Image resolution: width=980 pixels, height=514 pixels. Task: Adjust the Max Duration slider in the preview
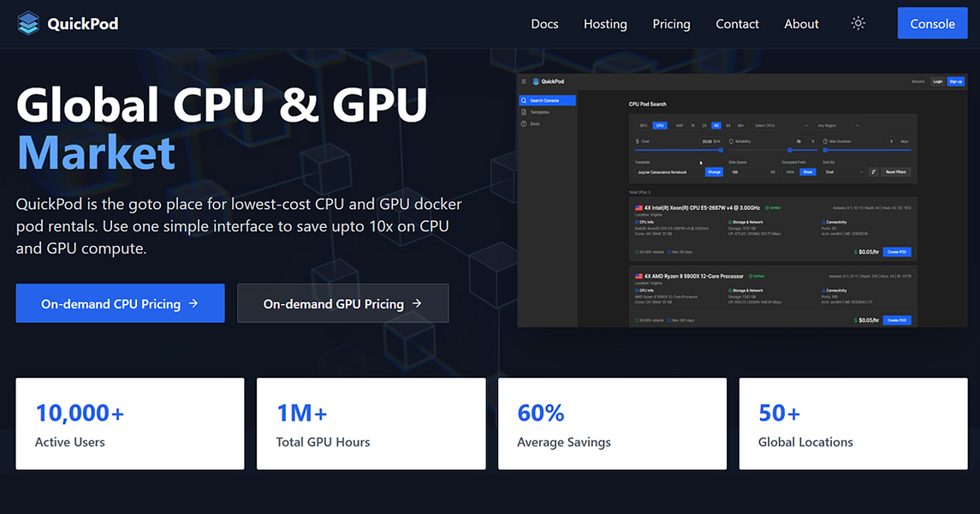point(867,150)
